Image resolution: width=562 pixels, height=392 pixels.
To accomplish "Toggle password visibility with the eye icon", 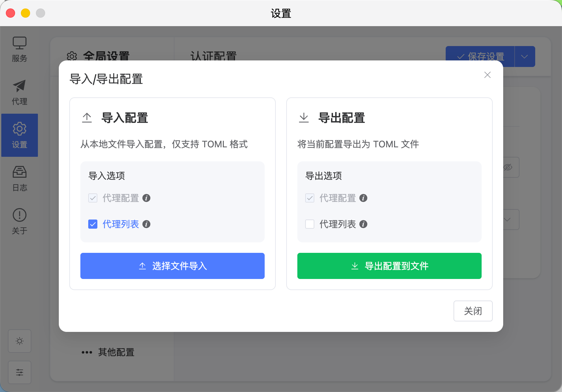I will (507, 167).
